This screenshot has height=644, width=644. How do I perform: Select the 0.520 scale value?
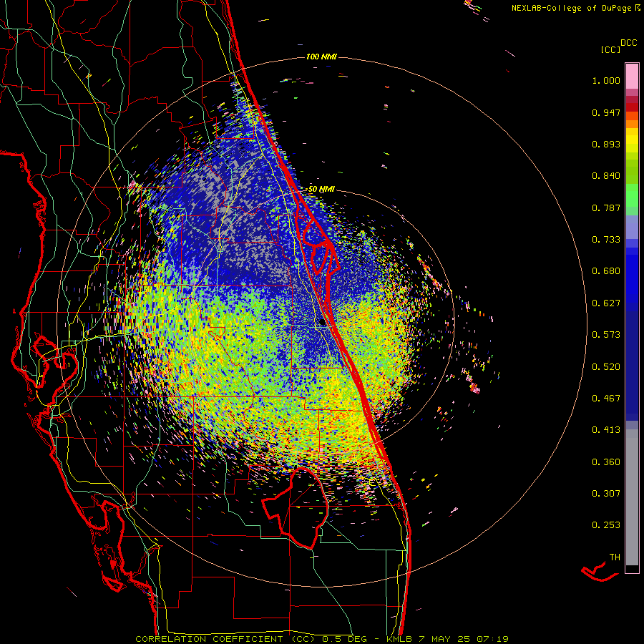click(606, 367)
